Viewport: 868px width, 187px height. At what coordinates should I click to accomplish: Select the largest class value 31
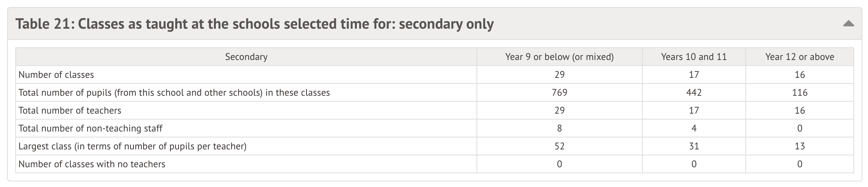[x=694, y=146]
